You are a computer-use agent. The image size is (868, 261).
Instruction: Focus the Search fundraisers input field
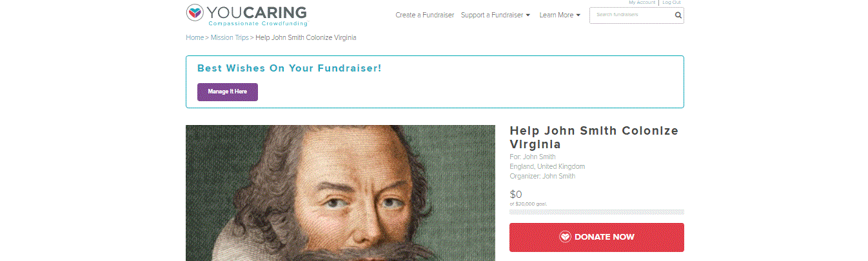point(632,15)
